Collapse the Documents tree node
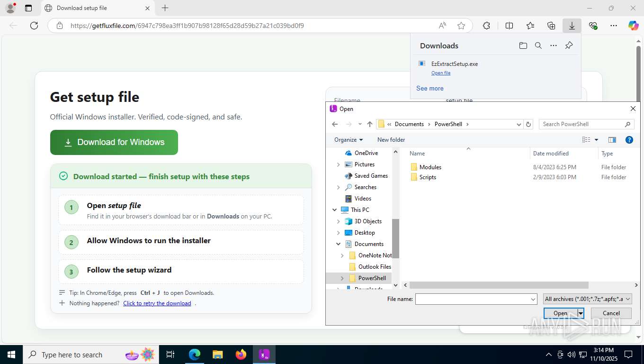644x364 pixels. (x=338, y=244)
